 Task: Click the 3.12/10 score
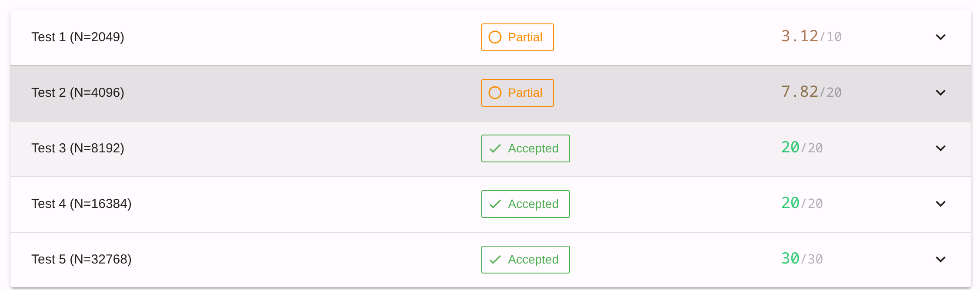(x=811, y=36)
